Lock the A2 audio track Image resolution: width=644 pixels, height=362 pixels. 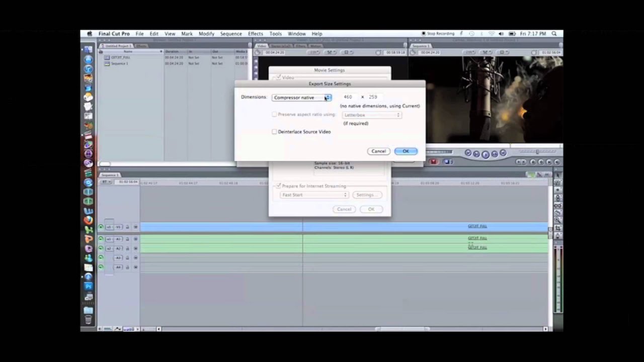click(x=127, y=248)
